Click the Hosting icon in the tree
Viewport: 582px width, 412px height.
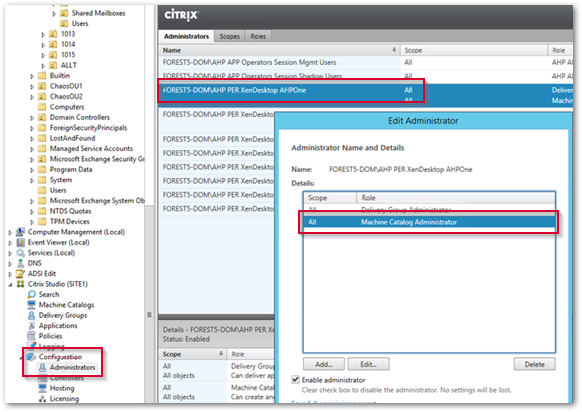(43, 388)
